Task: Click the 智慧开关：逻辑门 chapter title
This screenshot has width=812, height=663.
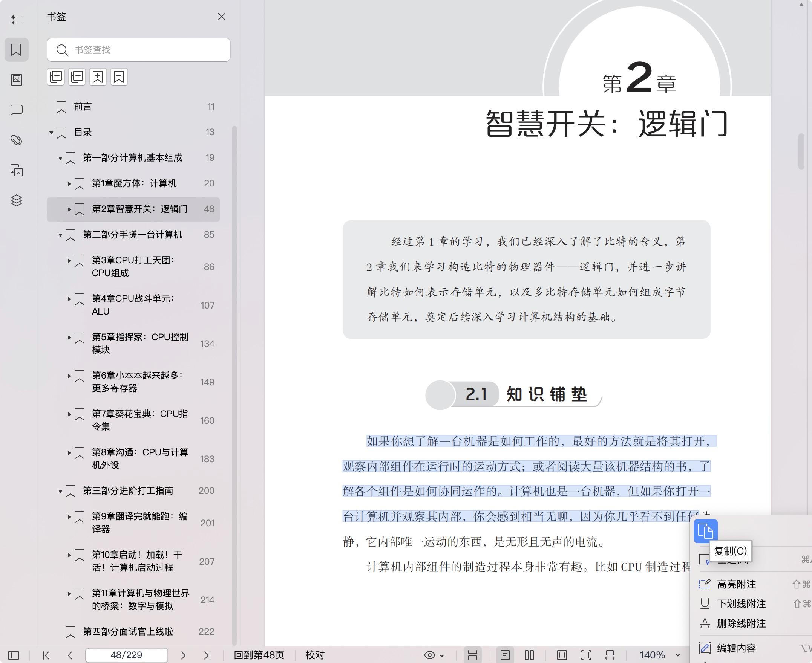Action: (607, 123)
